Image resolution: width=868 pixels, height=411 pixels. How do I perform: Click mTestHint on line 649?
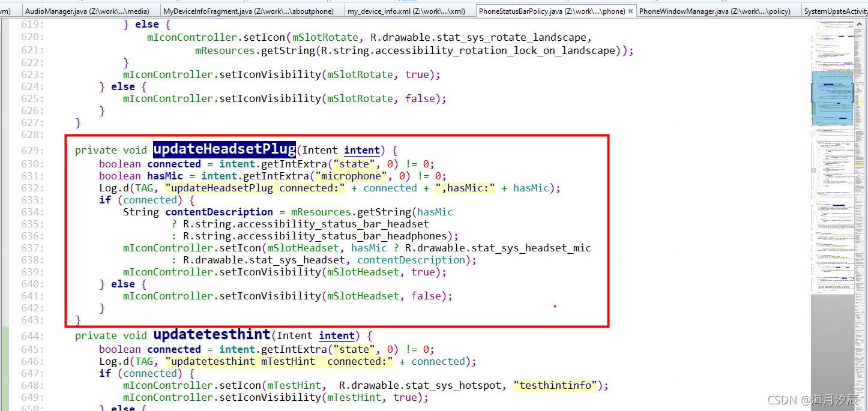354,397
